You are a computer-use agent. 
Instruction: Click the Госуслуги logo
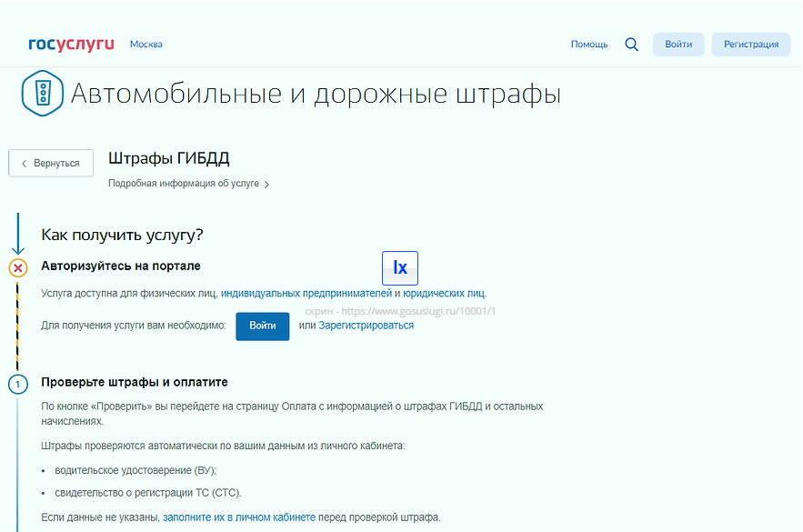71,44
